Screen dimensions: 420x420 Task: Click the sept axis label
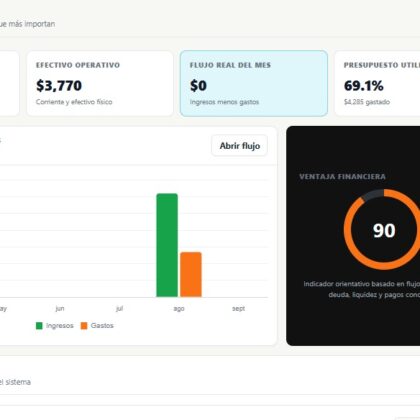click(238, 309)
